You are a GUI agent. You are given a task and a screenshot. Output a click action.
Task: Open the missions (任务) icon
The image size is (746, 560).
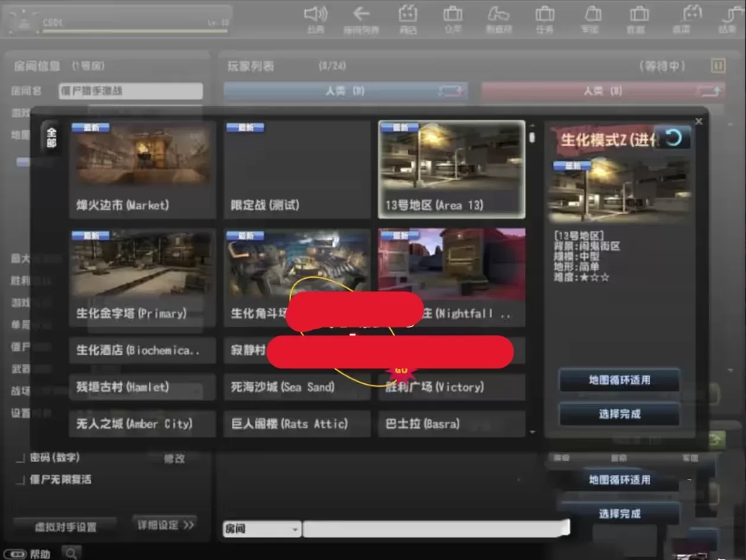pyautogui.click(x=544, y=16)
